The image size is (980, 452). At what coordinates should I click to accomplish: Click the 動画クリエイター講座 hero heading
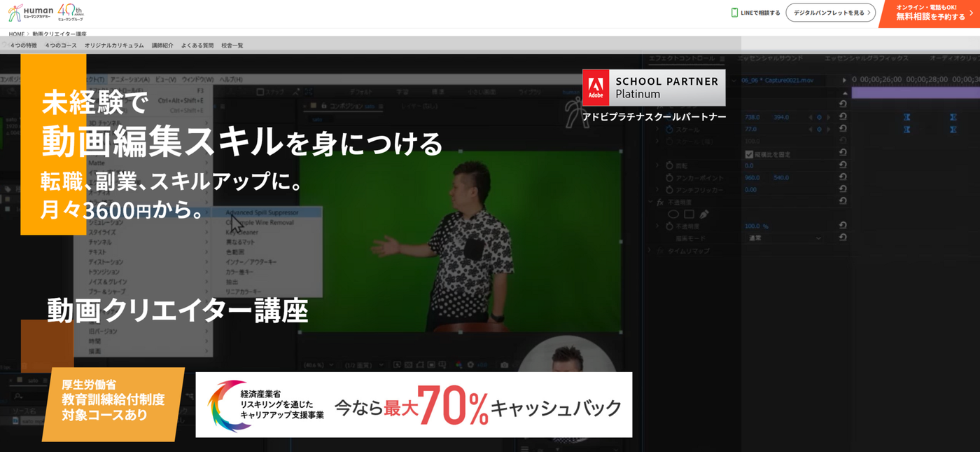tap(178, 310)
